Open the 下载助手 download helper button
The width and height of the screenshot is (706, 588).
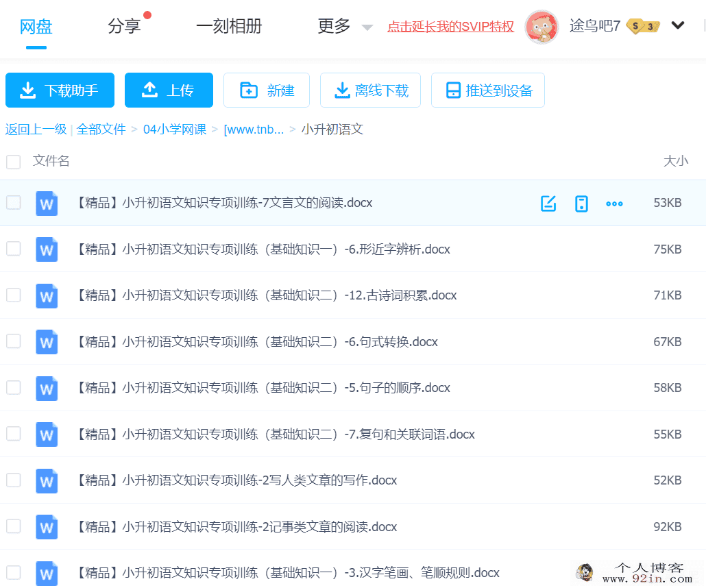60,90
